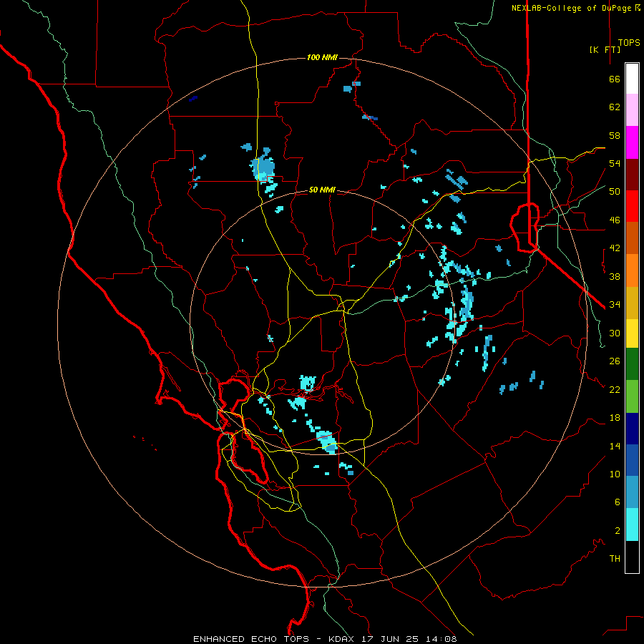Image resolution: width=644 pixels, height=644 pixels.
Task: Click the black TH threshold legend block
Action: click(632, 557)
